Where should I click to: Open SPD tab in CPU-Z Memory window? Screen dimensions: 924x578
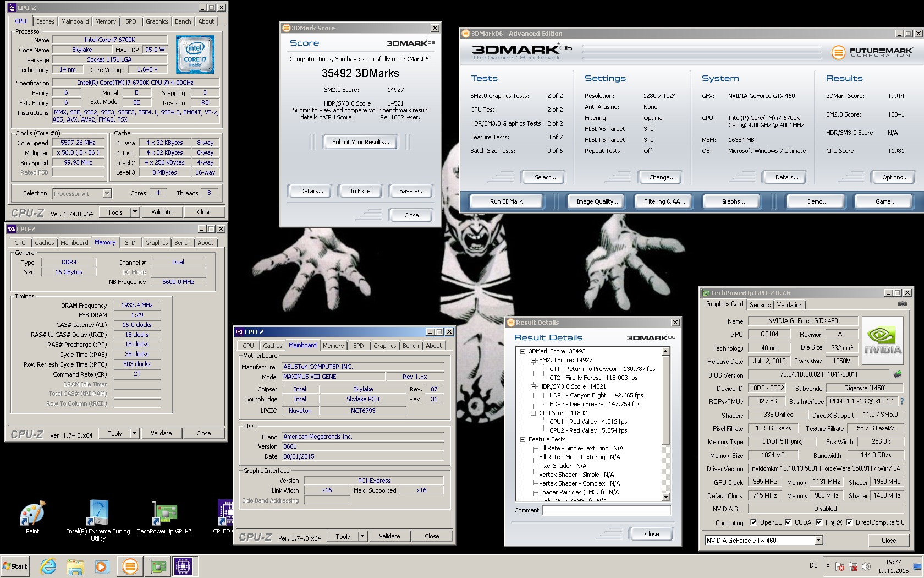[x=130, y=243]
